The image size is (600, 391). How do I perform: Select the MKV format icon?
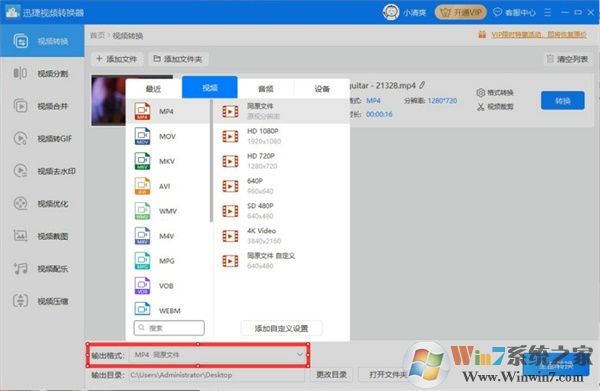point(142,161)
